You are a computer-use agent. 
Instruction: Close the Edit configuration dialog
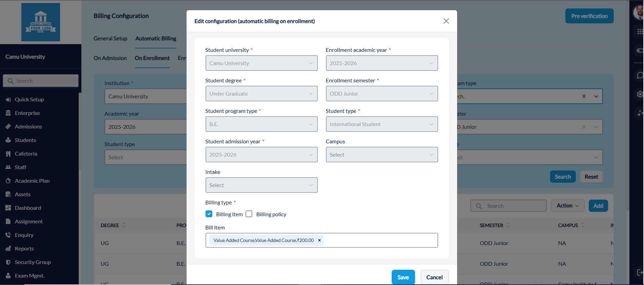[446, 21]
